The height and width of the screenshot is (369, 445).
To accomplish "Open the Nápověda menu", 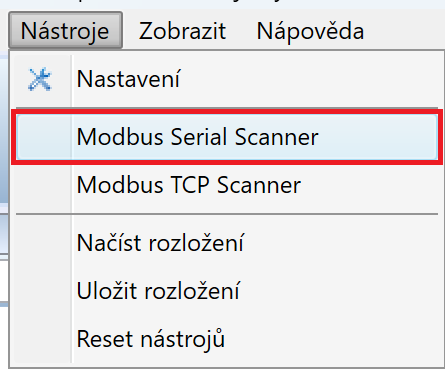I will (x=310, y=31).
